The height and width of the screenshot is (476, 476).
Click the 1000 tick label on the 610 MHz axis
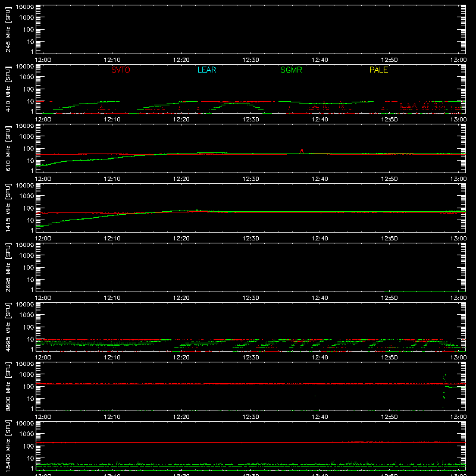pyautogui.click(x=27, y=137)
